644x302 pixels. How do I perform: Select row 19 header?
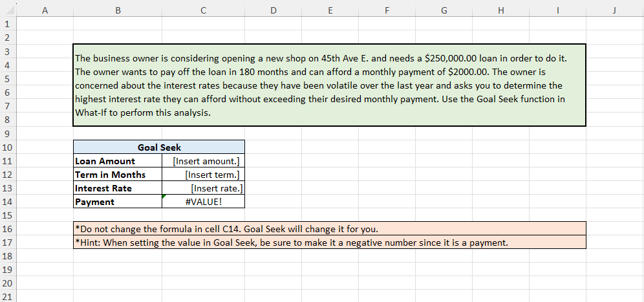coord(8,269)
